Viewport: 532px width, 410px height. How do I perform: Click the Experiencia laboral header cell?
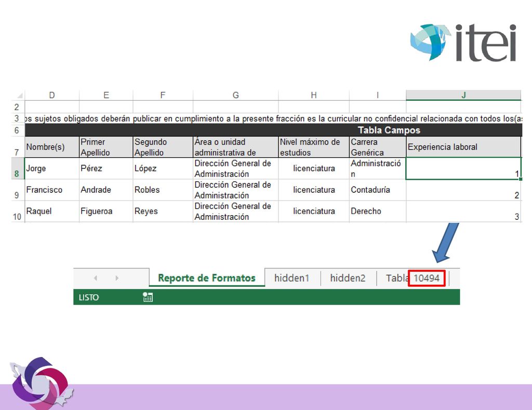tap(463, 147)
